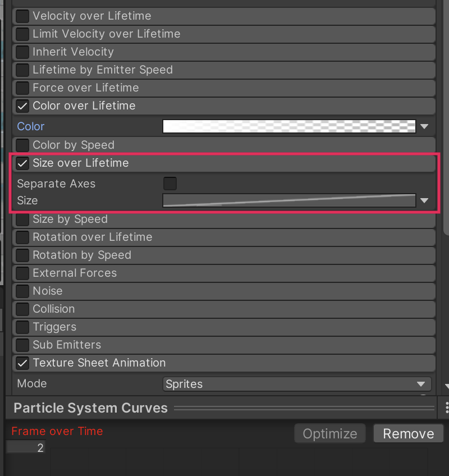Enable the Velocity over Lifetime module
Screen dimensions: 449x476
pyautogui.click(x=22, y=16)
